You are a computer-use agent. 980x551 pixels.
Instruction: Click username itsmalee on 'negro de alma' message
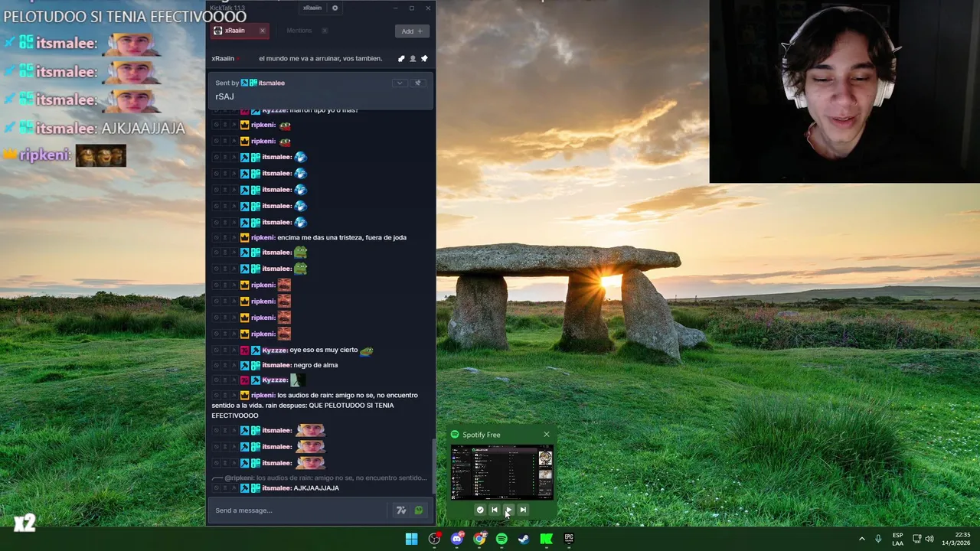(x=276, y=366)
